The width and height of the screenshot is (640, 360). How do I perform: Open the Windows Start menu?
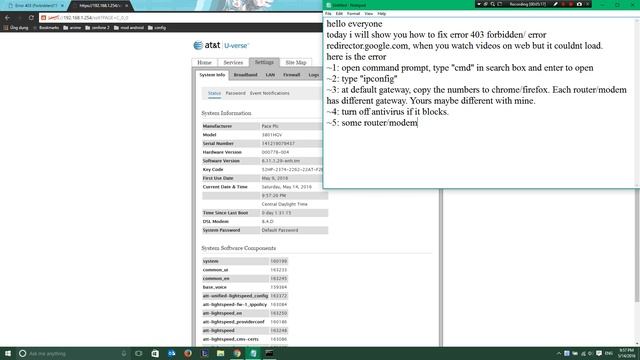(x=8, y=353)
